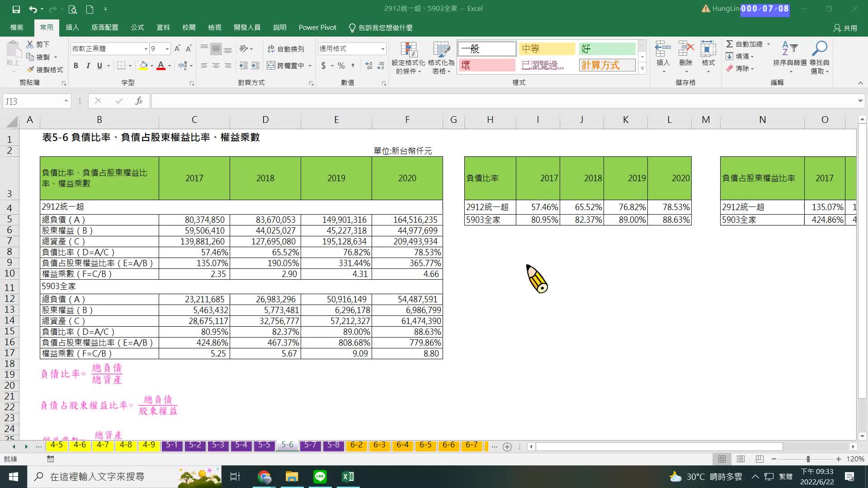
Task: Toggle Underline formatting
Action: click(x=99, y=66)
